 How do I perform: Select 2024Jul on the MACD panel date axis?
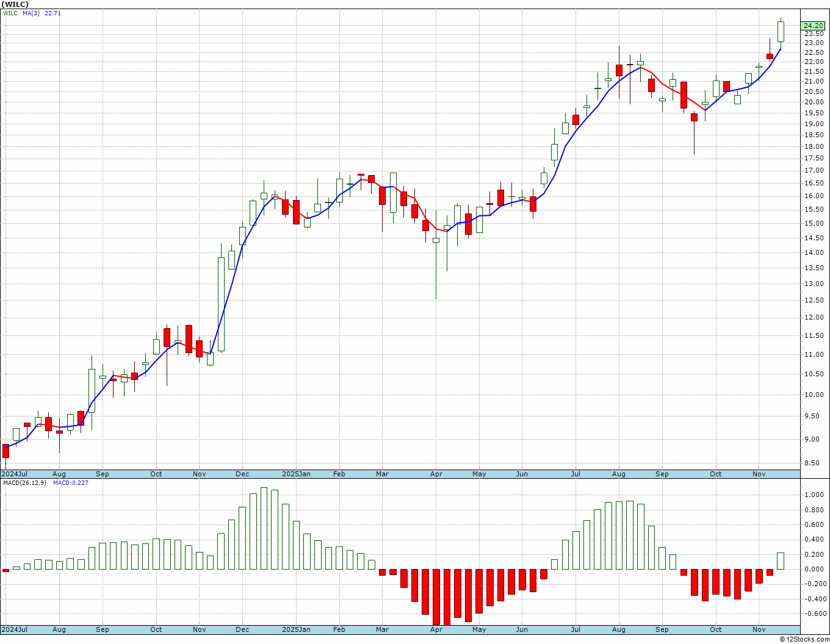[15, 629]
